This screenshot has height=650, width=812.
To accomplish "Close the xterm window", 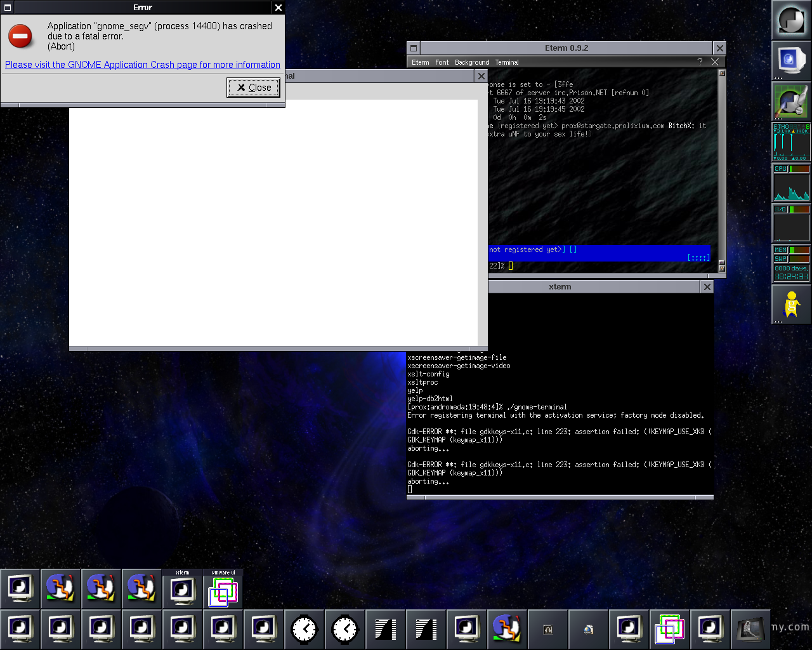I will (707, 287).
